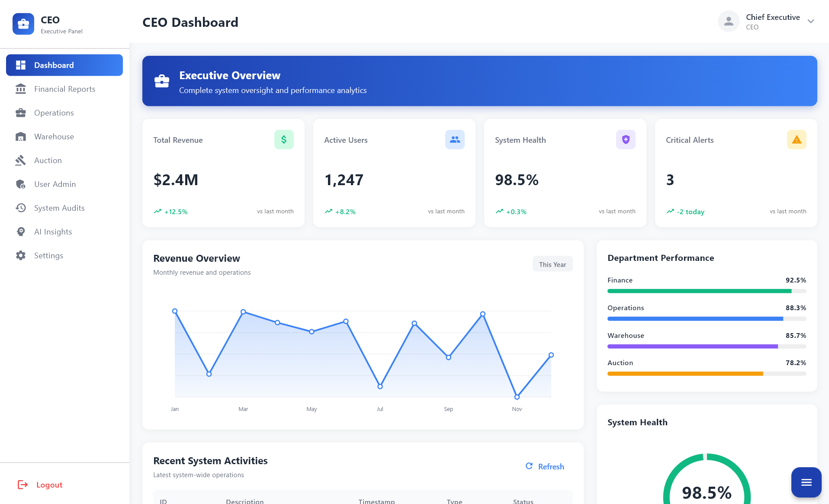Open the Financial Reports sidebar icon

point(20,89)
